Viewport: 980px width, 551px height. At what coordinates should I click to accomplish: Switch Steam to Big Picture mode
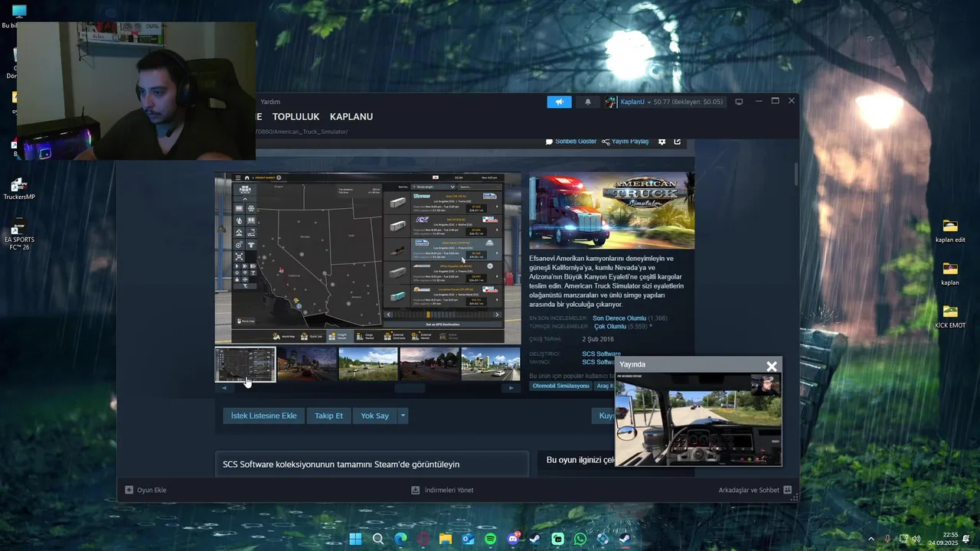point(739,102)
